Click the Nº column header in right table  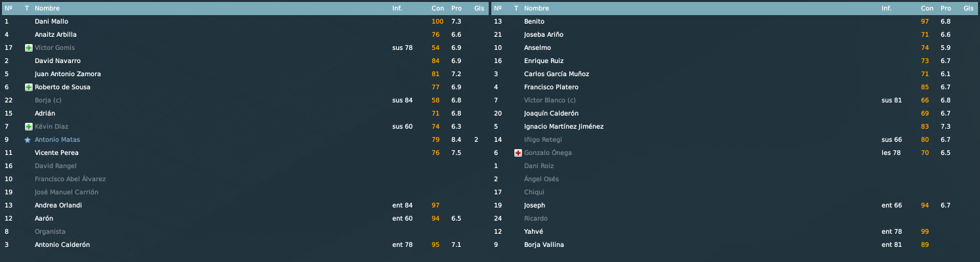click(497, 9)
